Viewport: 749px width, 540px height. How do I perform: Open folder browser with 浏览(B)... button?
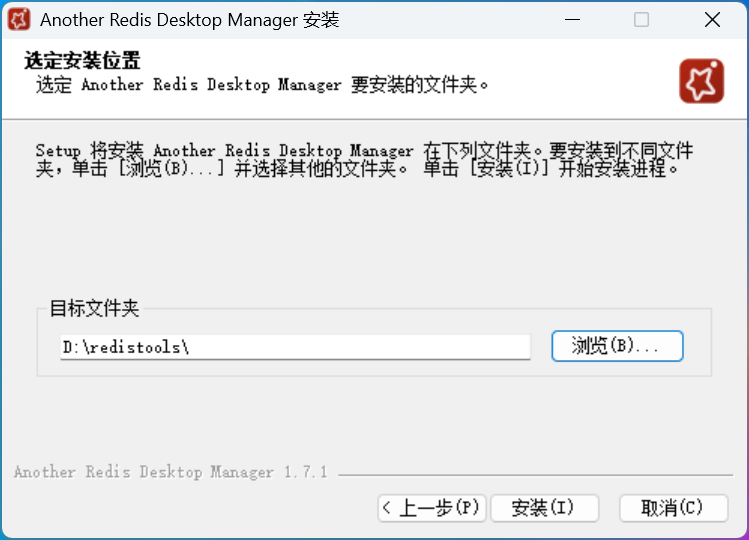point(617,346)
